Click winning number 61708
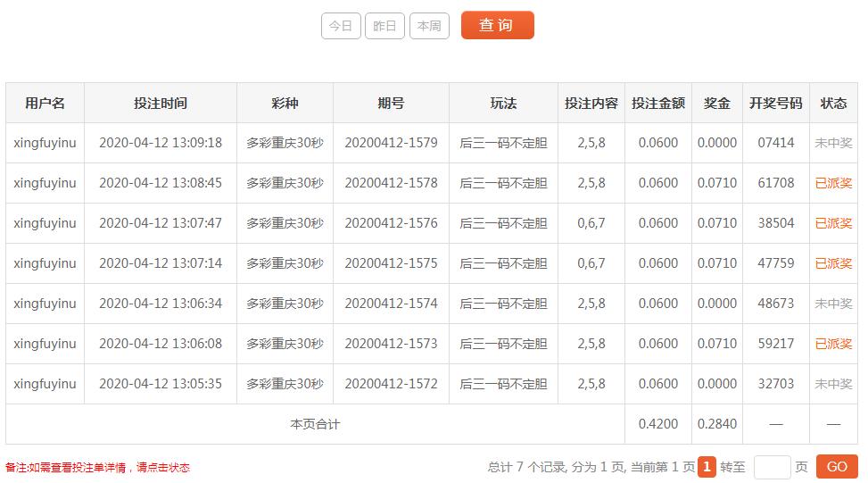The width and height of the screenshot is (868, 483). click(775, 183)
